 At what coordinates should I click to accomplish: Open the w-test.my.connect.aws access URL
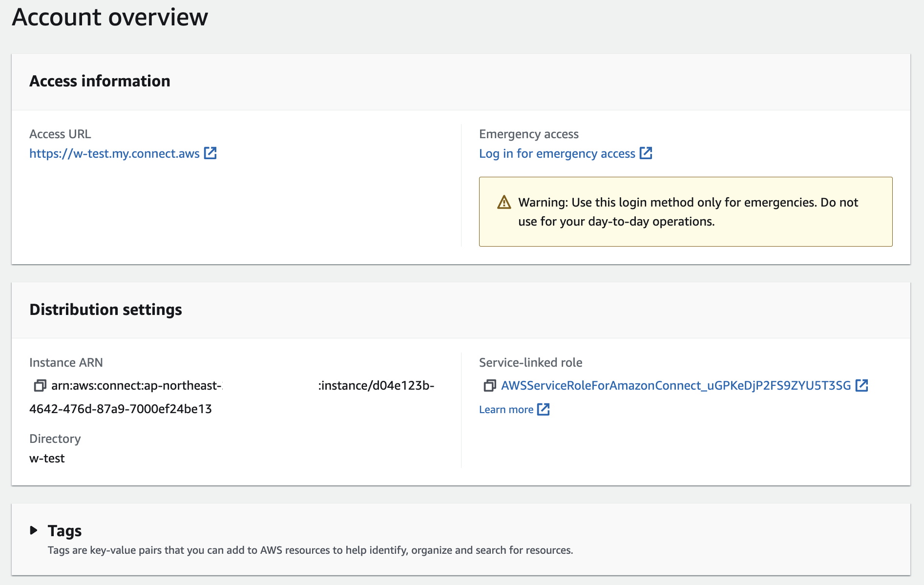[x=114, y=154]
